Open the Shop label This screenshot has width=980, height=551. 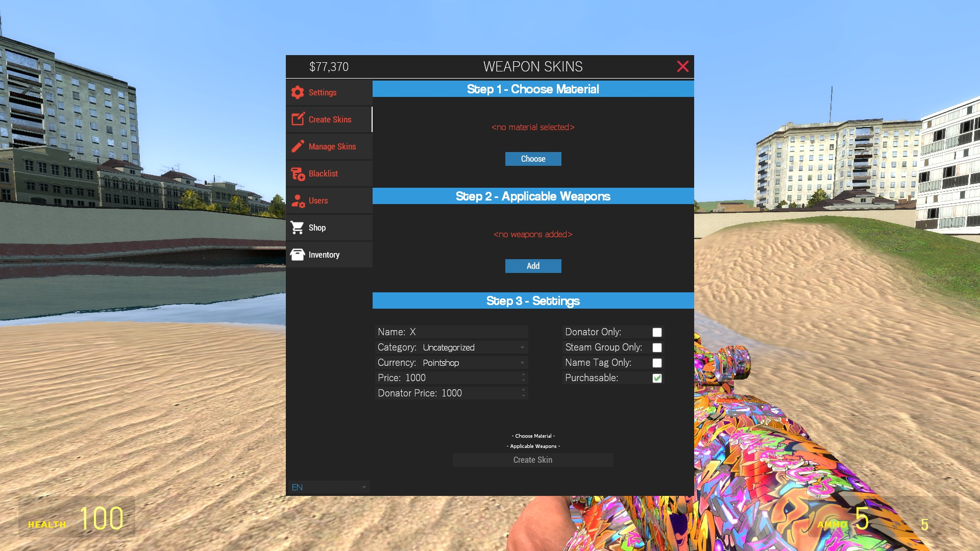tap(317, 228)
